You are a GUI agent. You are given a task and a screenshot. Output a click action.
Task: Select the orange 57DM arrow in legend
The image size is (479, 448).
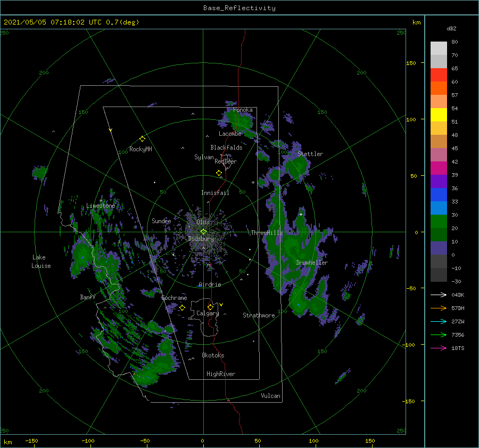point(439,308)
